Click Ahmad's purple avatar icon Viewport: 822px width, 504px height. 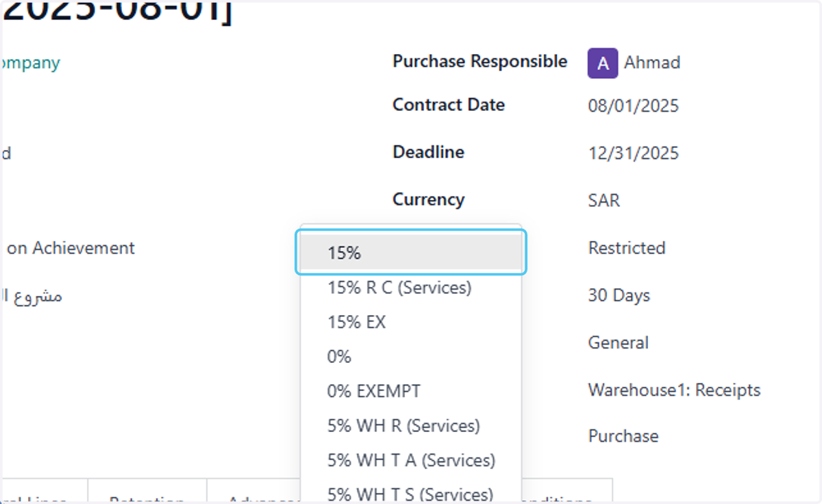603,63
